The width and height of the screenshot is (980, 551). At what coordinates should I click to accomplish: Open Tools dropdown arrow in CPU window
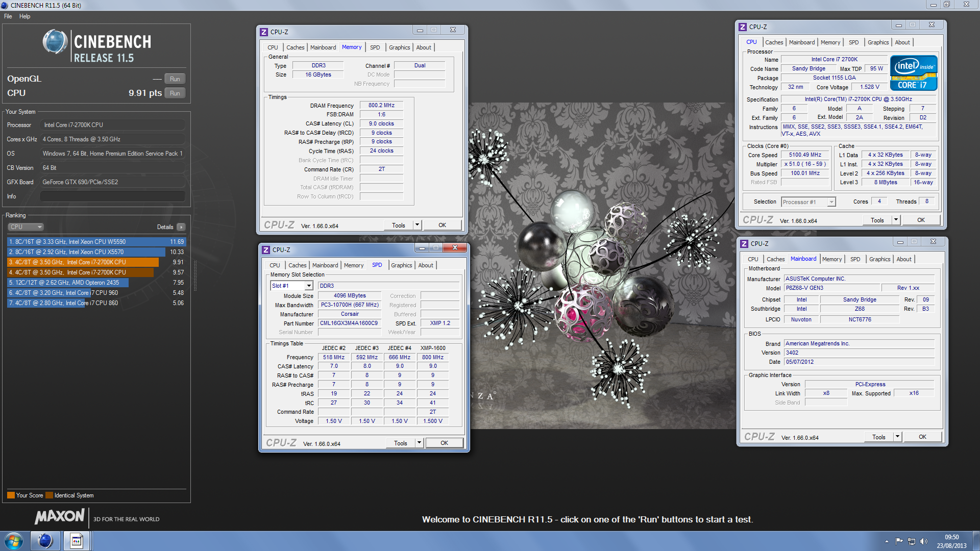896,220
